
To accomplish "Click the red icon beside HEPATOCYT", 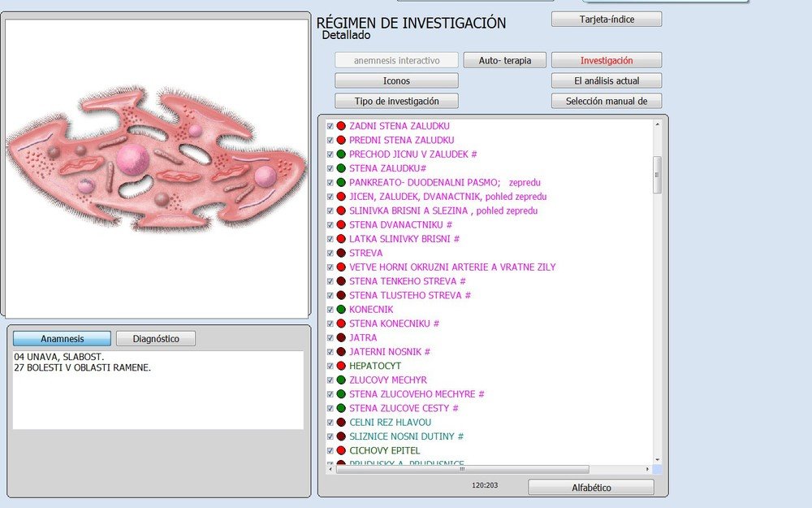I will pyautogui.click(x=339, y=366).
